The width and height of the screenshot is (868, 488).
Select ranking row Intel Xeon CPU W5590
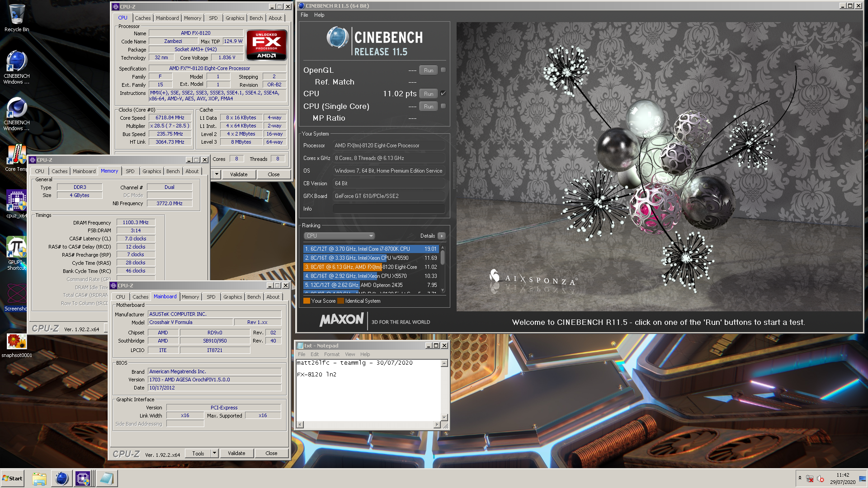pyautogui.click(x=371, y=258)
